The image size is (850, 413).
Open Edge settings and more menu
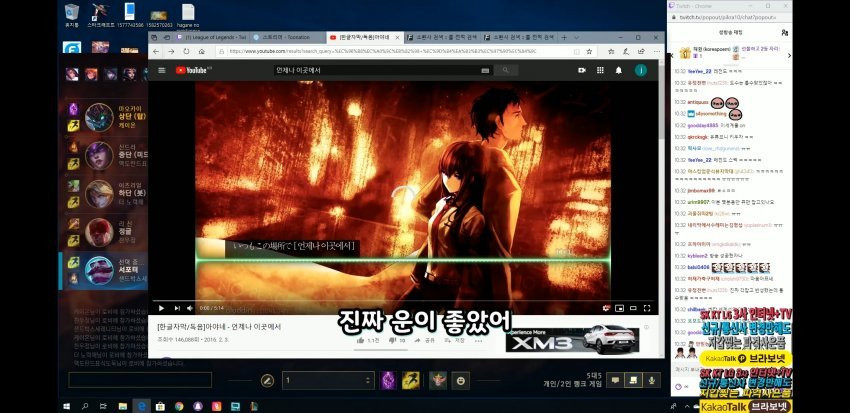655,51
